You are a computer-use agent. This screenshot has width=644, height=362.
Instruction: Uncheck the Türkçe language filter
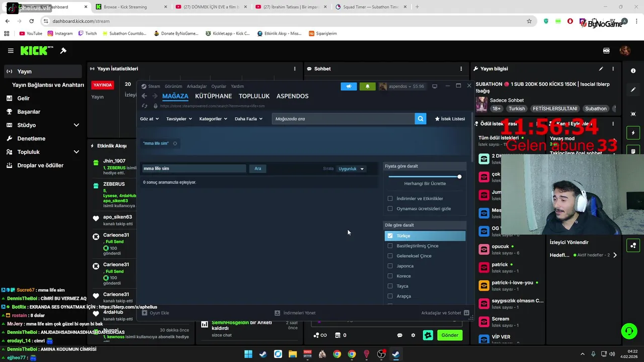pyautogui.click(x=390, y=236)
